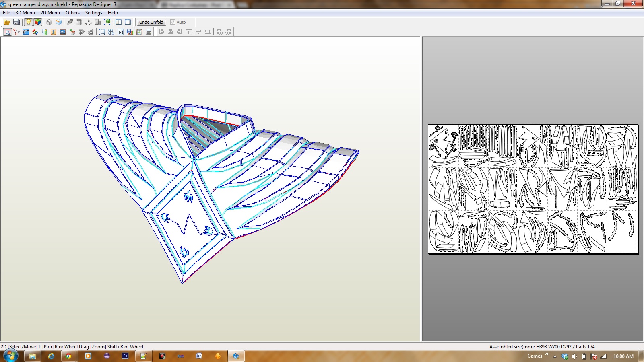Open the File menu
This screenshot has height=362, width=644.
[x=6, y=13]
